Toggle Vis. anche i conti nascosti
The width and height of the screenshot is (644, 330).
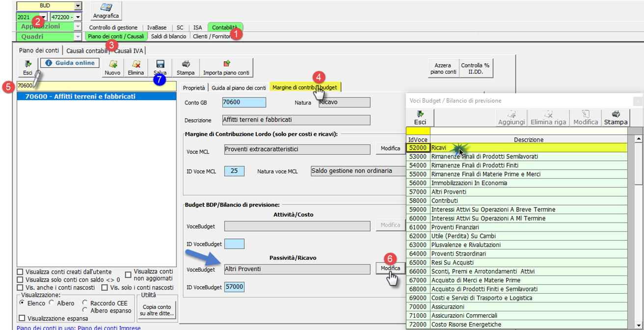coord(20,288)
